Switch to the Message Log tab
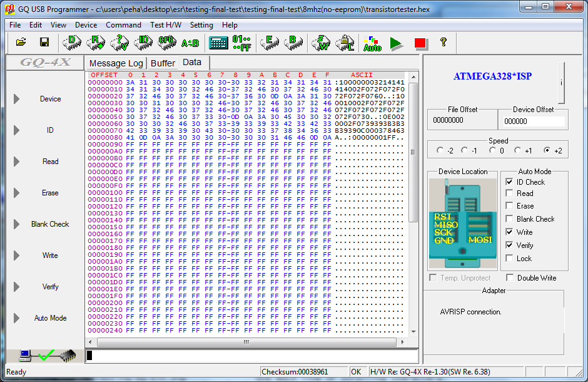The width and height of the screenshot is (588, 382). [116, 63]
